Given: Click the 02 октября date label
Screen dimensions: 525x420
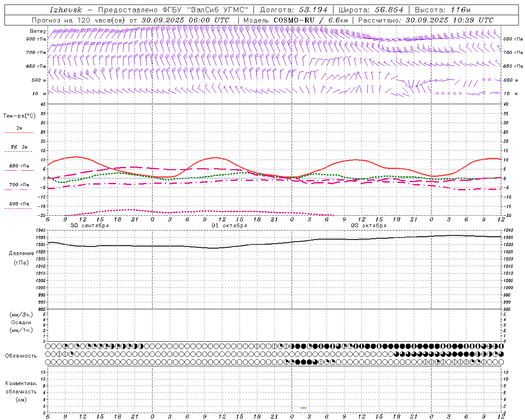Looking at the screenshot, I should (x=369, y=226).
